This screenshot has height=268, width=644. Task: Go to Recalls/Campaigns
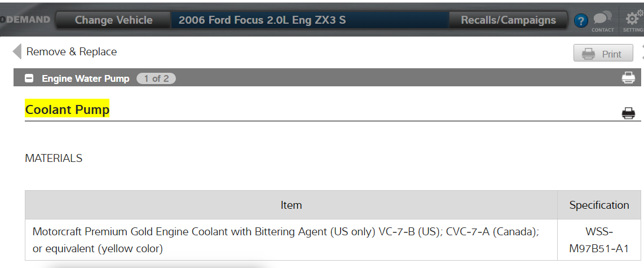pyautogui.click(x=508, y=20)
